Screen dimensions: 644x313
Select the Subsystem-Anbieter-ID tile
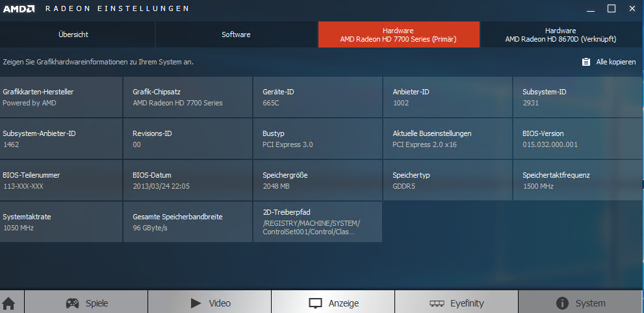click(x=61, y=139)
